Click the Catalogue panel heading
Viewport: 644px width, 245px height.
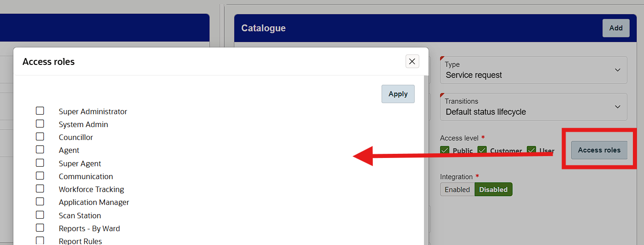tap(263, 28)
